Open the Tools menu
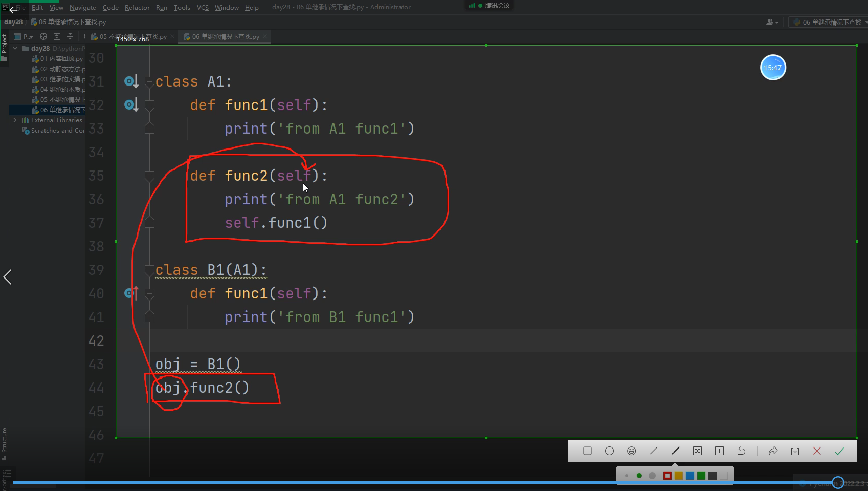 tap(182, 7)
